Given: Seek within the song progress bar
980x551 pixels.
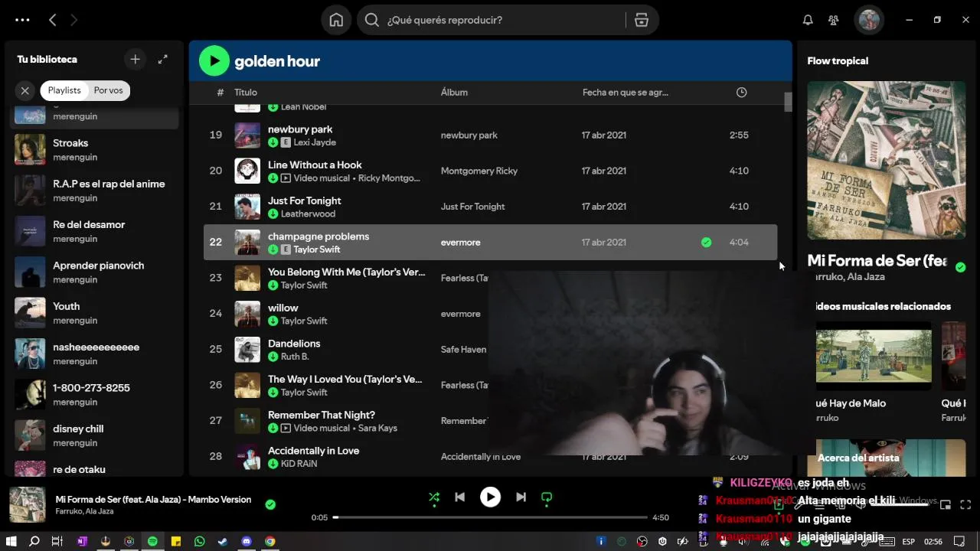Looking at the screenshot, I should coord(490,517).
